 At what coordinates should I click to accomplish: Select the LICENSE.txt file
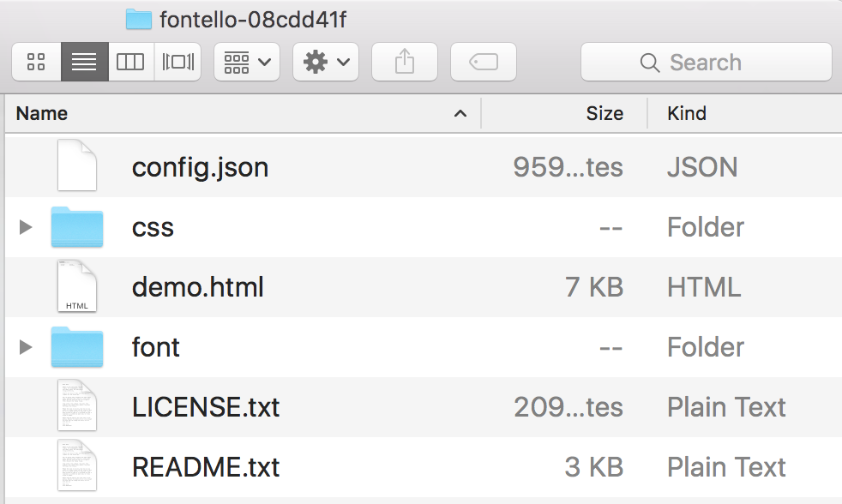[x=206, y=407]
